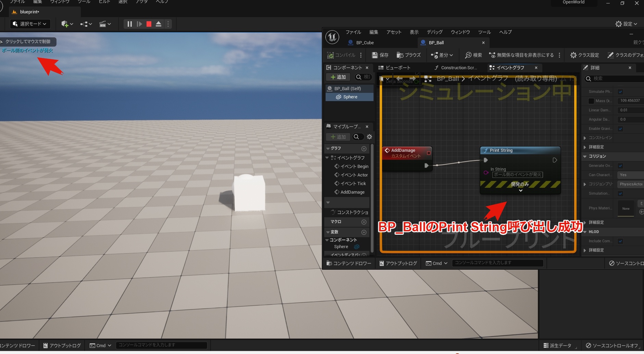Eject from the player controller
Image resolution: width=644 pixels, height=354 pixels.
[x=159, y=24]
